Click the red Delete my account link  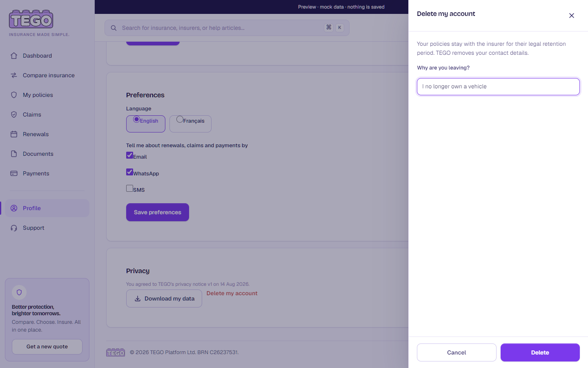[x=232, y=293]
